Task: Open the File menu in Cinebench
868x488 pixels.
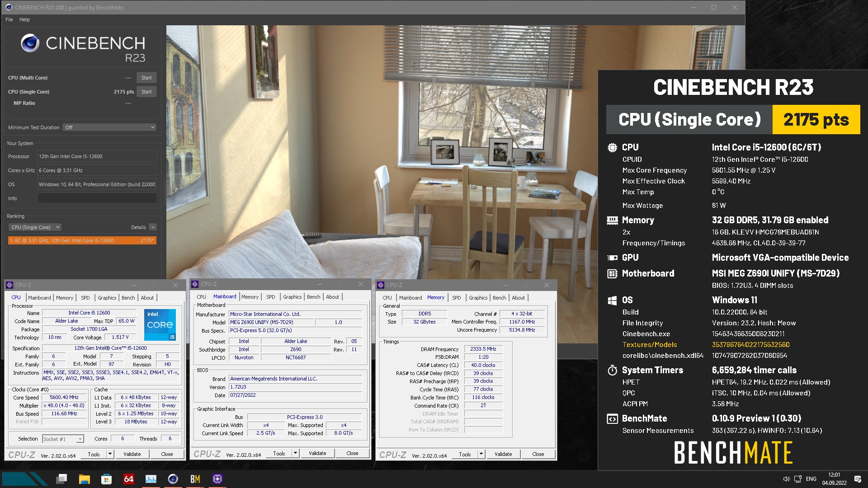Action: pos(9,19)
